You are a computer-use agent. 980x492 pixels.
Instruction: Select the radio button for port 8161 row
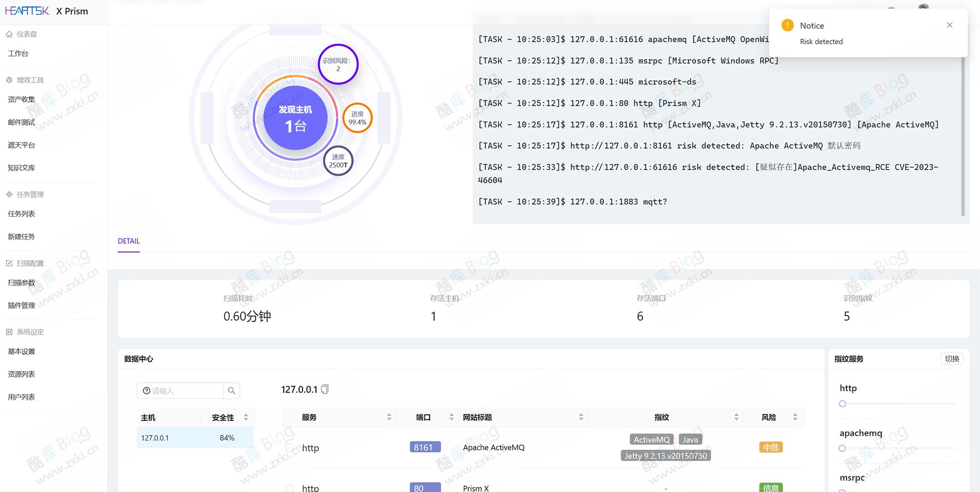tap(289, 447)
